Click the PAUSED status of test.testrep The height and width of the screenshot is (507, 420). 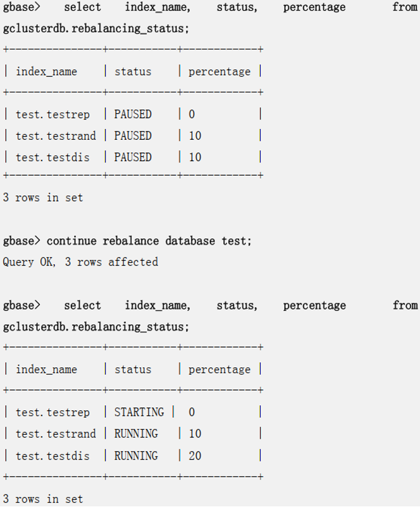(133, 114)
